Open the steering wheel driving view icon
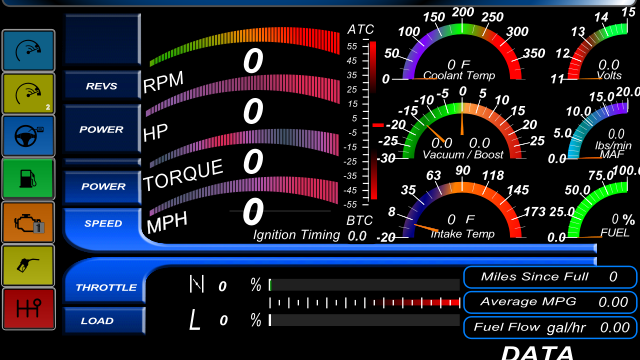The image size is (640, 360). [x=28, y=136]
